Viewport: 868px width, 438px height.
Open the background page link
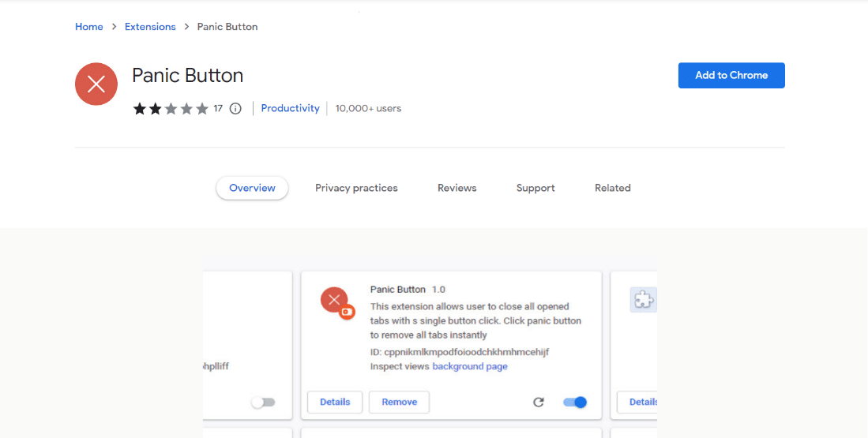[470, 366]
